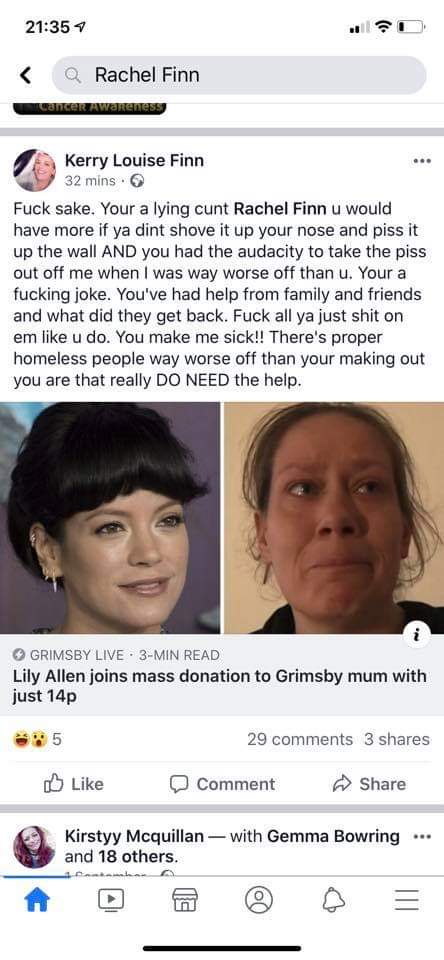Screen dimensions: 444x960
Task: Open the hamburger menu tab
Action: (x=406, y=900)
